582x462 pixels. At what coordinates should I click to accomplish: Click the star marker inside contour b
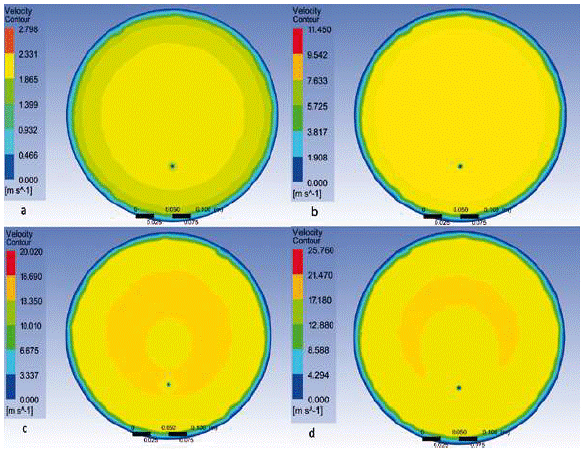pos(461,166)
